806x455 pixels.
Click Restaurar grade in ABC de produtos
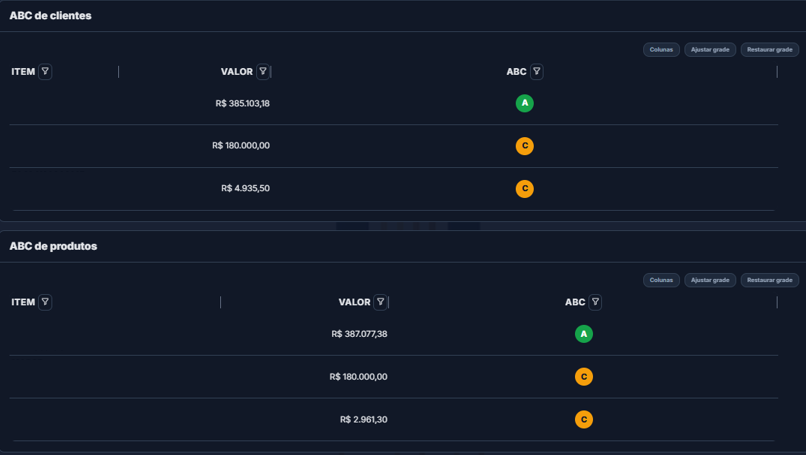pos(770,280)
